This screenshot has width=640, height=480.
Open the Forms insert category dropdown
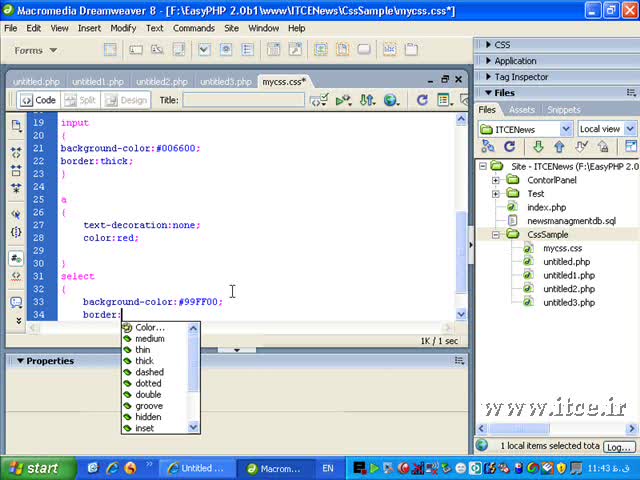36,50
